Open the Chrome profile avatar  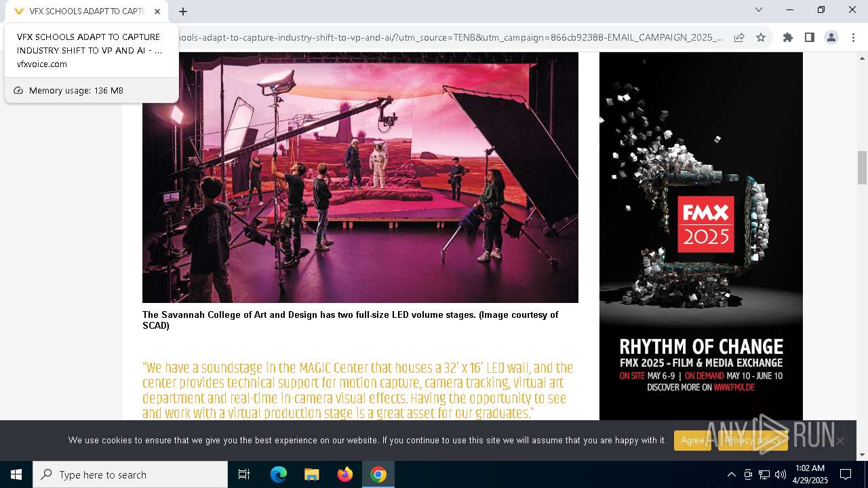[x=831, y=37]
